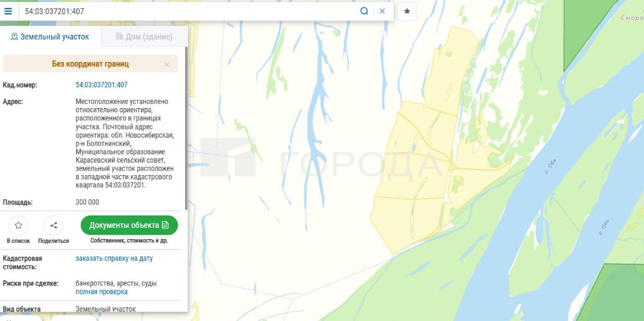The height and width of the screenshot is (321, 644).
Task: Click into the cadastral number search field
Action: [x=186, y=11]
